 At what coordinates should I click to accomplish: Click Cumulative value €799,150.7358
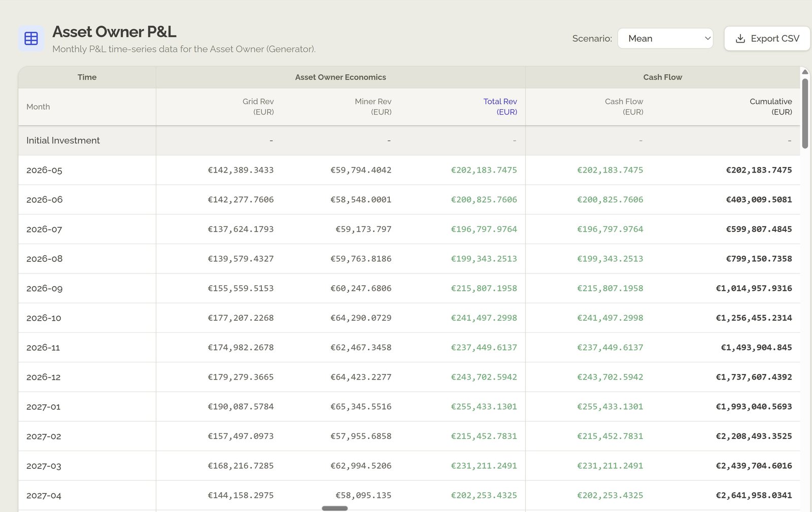tap(759, 259)
